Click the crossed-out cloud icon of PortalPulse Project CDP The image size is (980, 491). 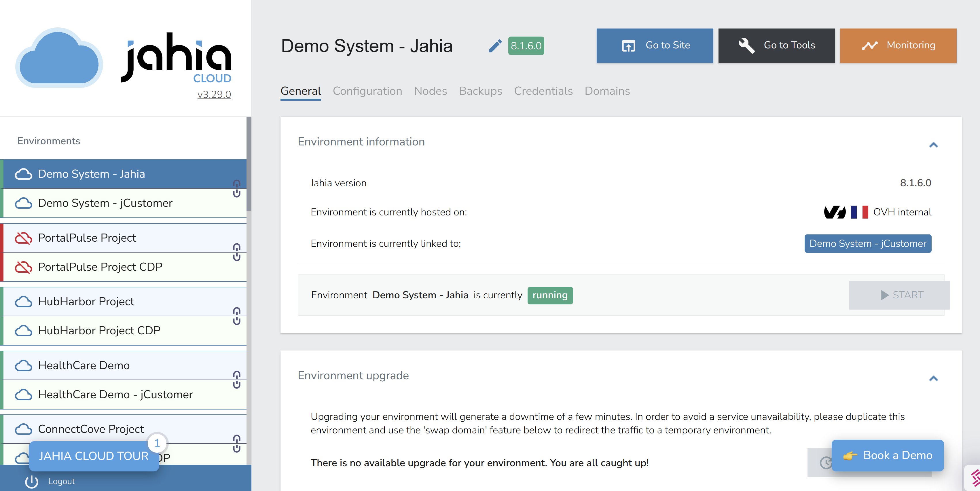23,267
